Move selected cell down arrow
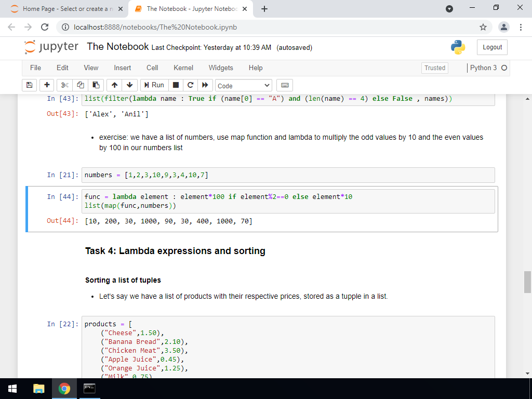 click(x=129, y=85)
